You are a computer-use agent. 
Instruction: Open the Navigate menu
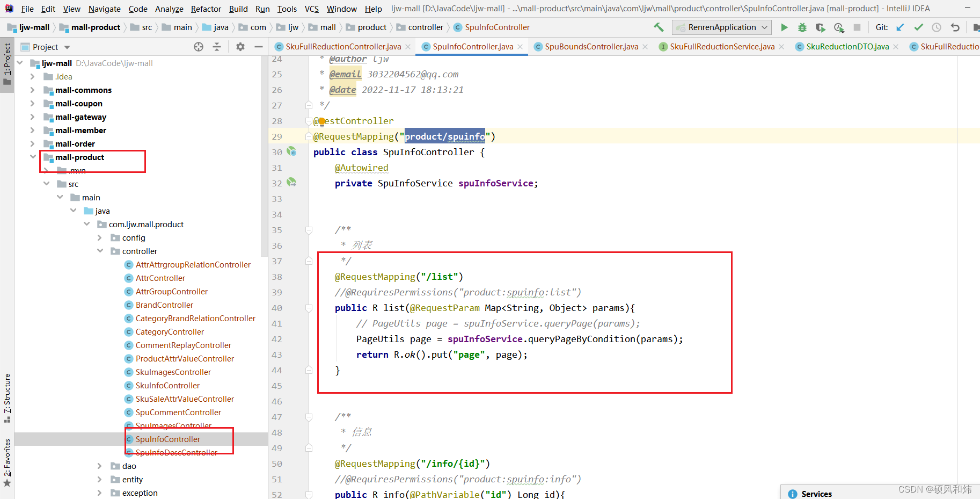point(105,9)
